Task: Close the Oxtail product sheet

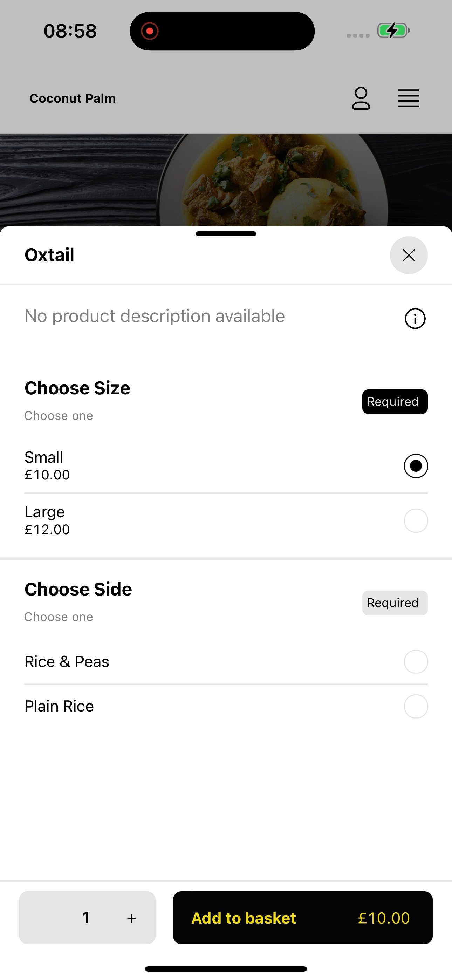Action: click(x=409, y=255)
